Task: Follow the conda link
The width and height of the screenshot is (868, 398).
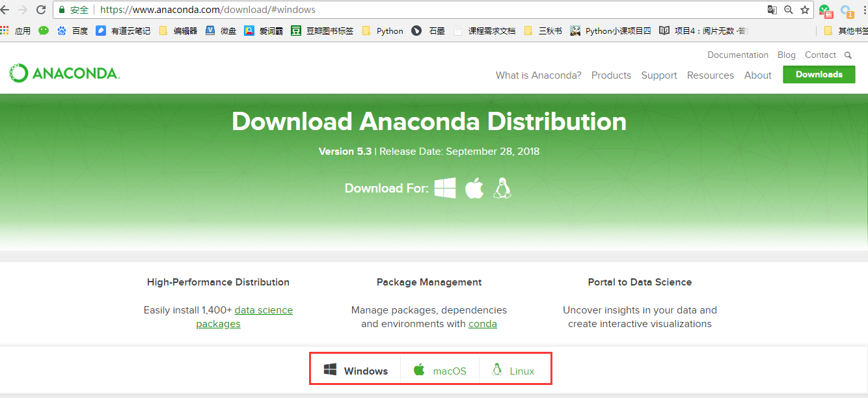Action: click(483, 324)
